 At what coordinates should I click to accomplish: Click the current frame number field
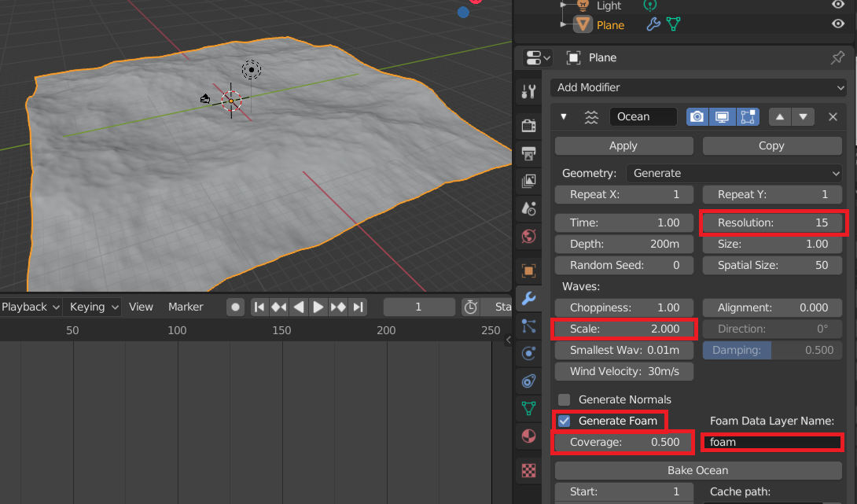click(x=419, y=307)
